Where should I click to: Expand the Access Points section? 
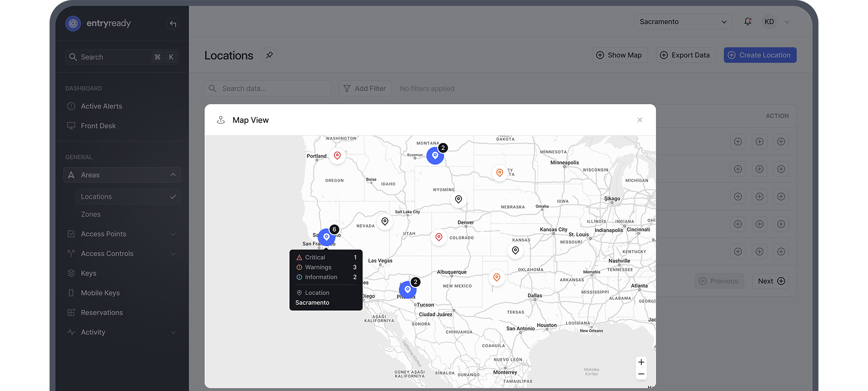point(173,234)
